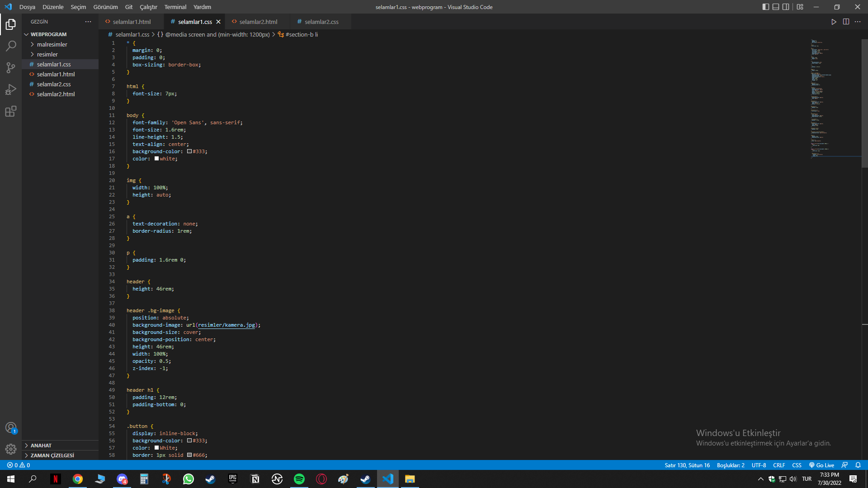Open the Accounts menu in activity bar
The image size is (868, 488).
click(x=11, y=427)
